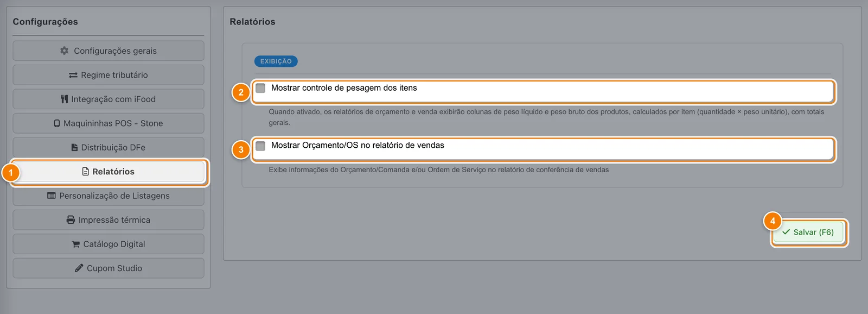Image resolution: width=868 pixels, height=314 pixels.
Task: Go to Impressão térmica settings
Action: [x=108, y=220]
